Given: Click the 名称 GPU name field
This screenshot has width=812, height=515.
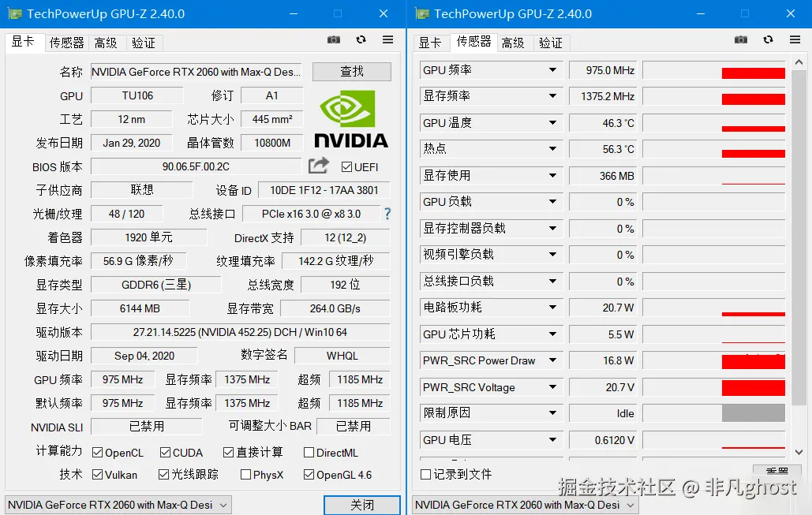Looking at the screenshot, I should [196, 72].
